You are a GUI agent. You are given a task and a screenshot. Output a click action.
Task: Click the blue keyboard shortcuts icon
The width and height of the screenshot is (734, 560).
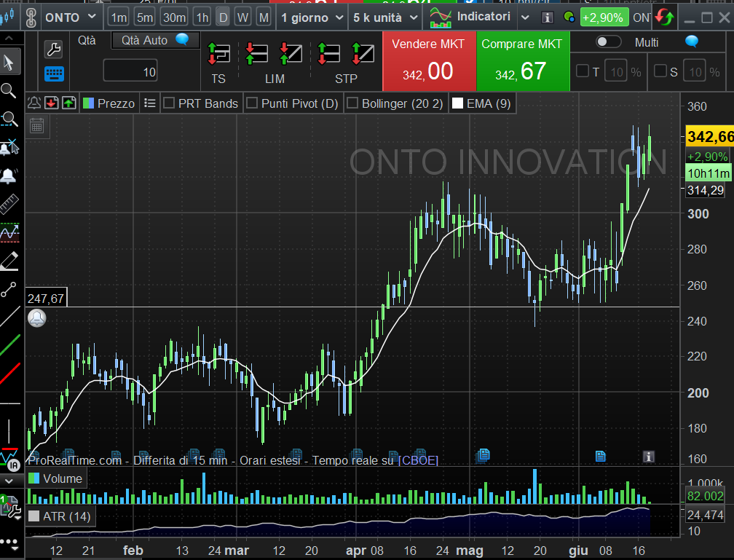coord(54,74)
